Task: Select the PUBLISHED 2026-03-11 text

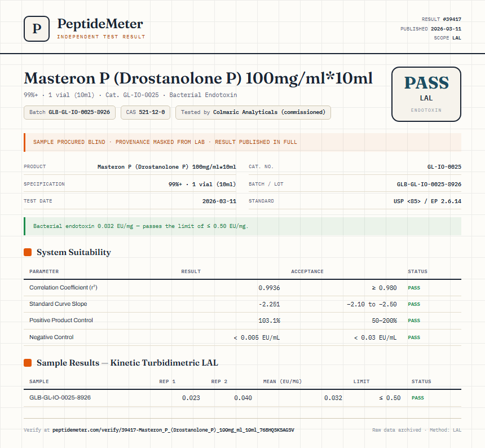Action: click(x=430, y=29)
